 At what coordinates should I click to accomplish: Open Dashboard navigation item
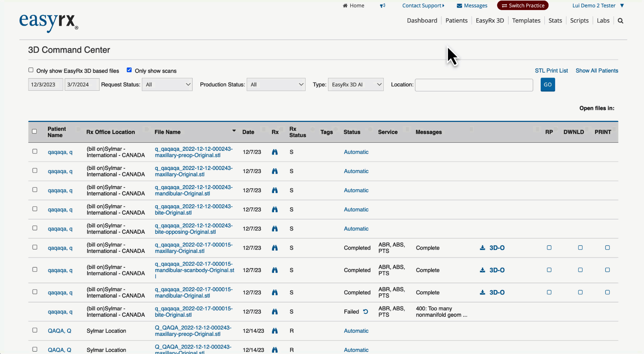422,21
